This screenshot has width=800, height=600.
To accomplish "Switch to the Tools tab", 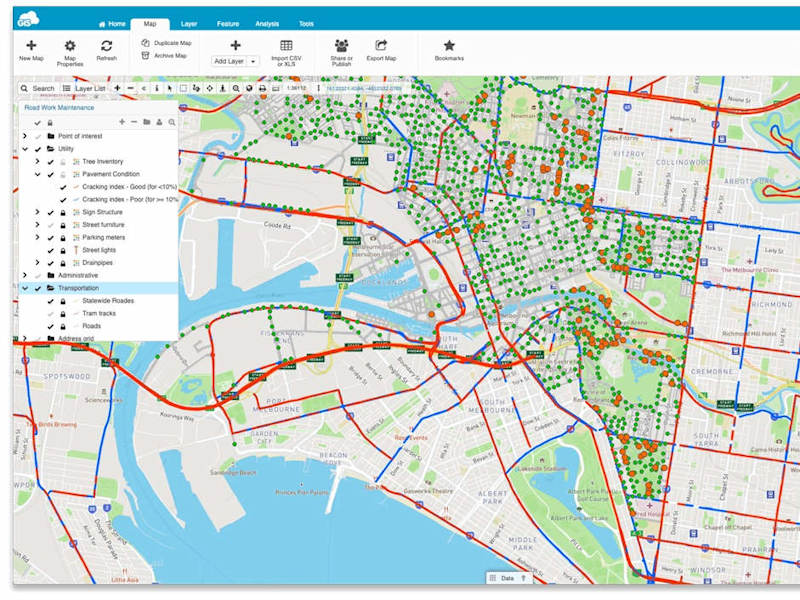I will coord(306,24).
